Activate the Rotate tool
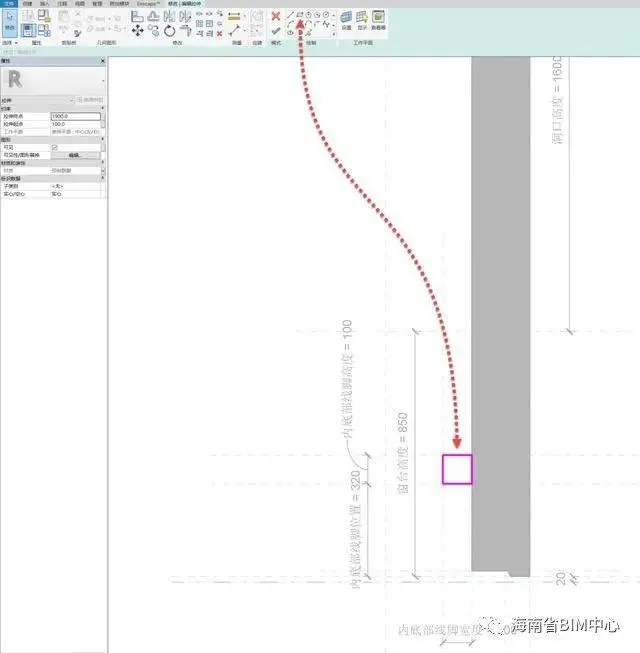 tap(169, 31)
